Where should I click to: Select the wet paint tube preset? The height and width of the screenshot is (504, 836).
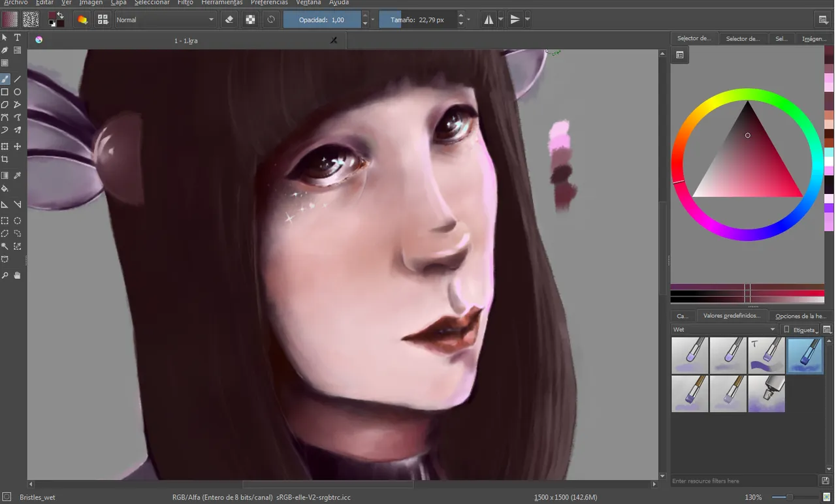[x=766, y=394]
